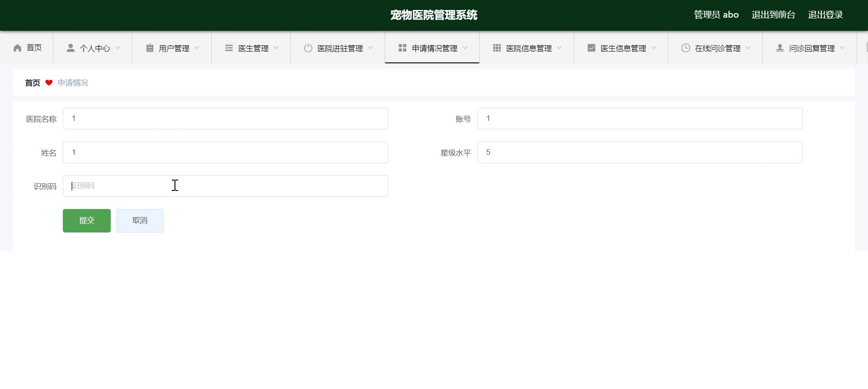Expand the 问诊回复管理 dropdown arrow
Viewport: 868px width, 389px height.
click(843, 47)
